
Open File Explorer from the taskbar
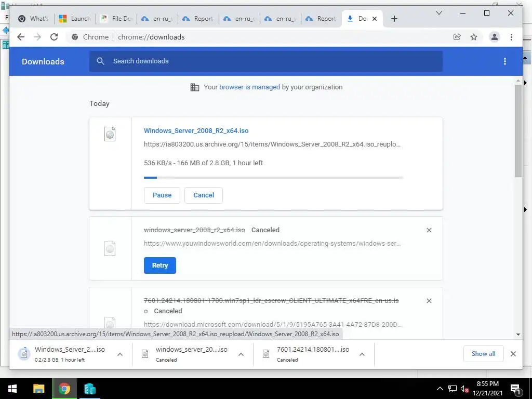pos(38,389)
